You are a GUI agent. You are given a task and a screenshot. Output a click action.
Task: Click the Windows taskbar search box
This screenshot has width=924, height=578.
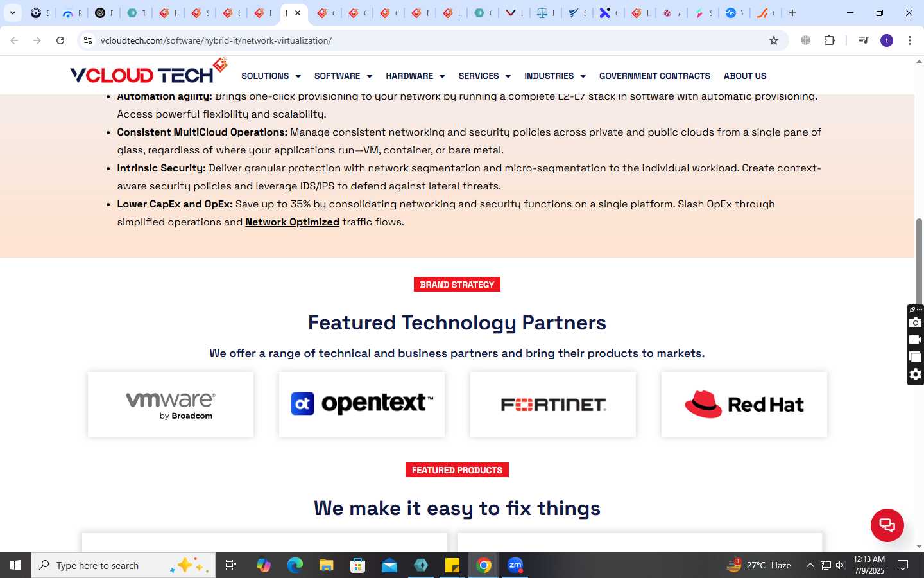tap(123, 565)
